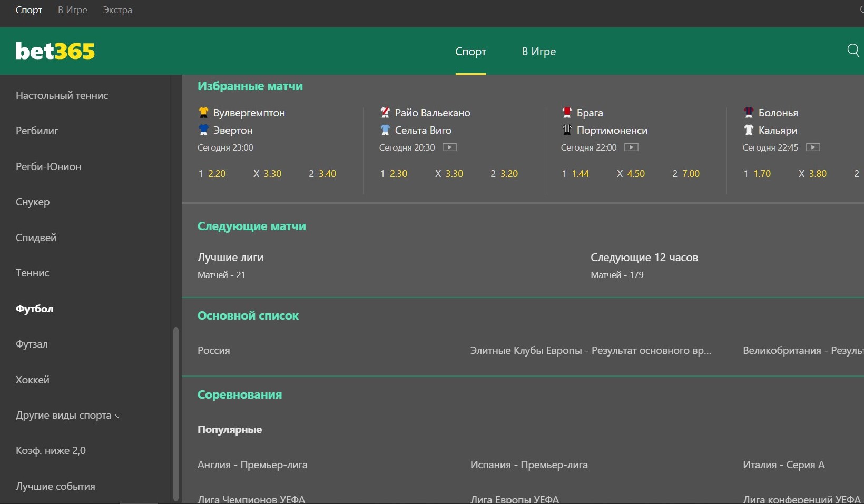Bet on Болонья win at 1.70
Screen dimensions: 864x504
(757, 174)
